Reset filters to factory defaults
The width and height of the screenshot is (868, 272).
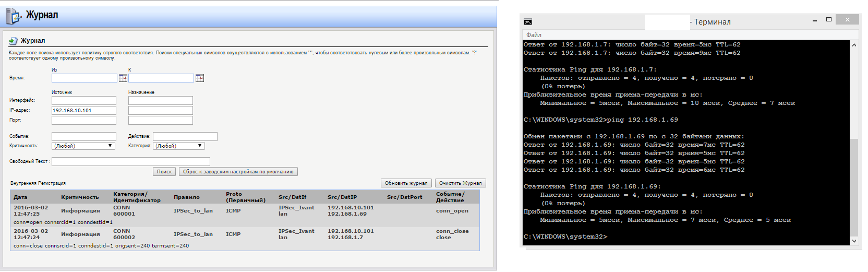[238, 172]
